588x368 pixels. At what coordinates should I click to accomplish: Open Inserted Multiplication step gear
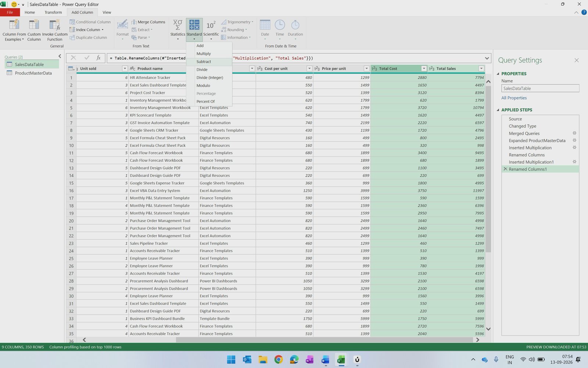point(574,148)
